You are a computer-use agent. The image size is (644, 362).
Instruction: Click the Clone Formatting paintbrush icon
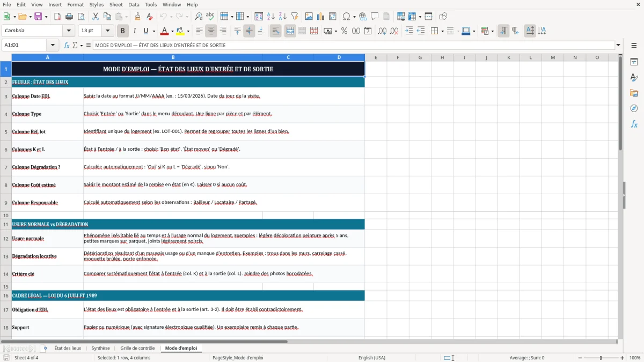[137, 17]
